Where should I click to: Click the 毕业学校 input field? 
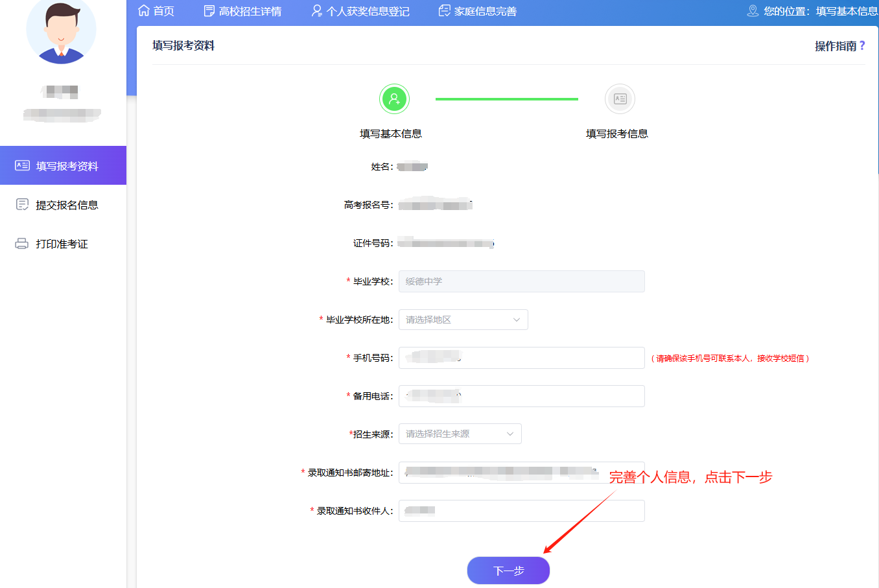[x=521, y=281]
